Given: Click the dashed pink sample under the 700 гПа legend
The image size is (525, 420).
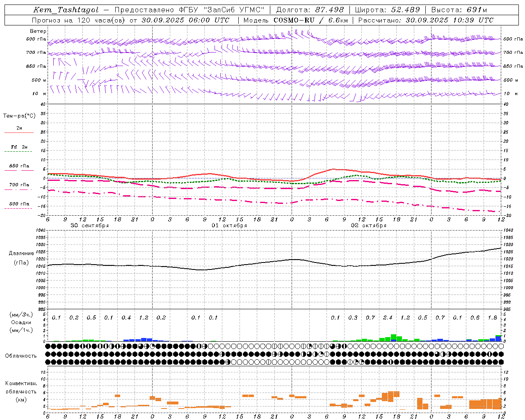Looking at the screenshot, I should tap(18, 189).
